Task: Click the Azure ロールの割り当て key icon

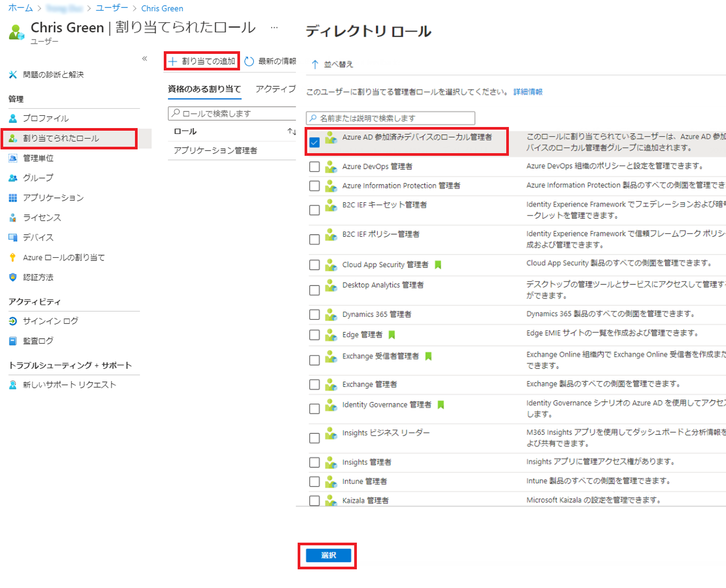Action: (13, 257)
